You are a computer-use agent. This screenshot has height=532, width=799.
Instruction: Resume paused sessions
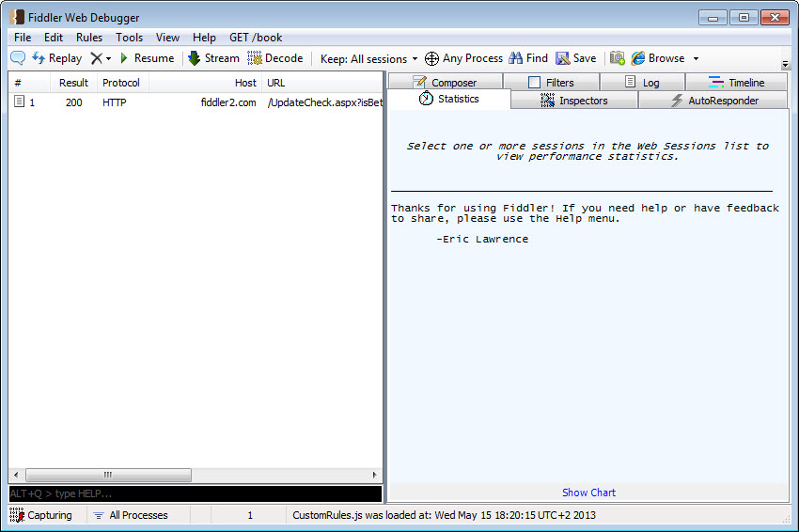pos(147,58)
